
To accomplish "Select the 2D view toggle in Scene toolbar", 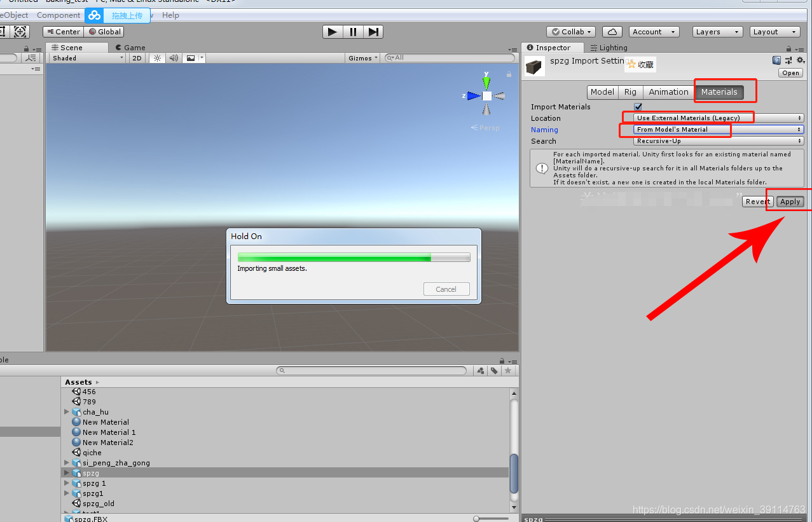I will (x=136, y=58).
